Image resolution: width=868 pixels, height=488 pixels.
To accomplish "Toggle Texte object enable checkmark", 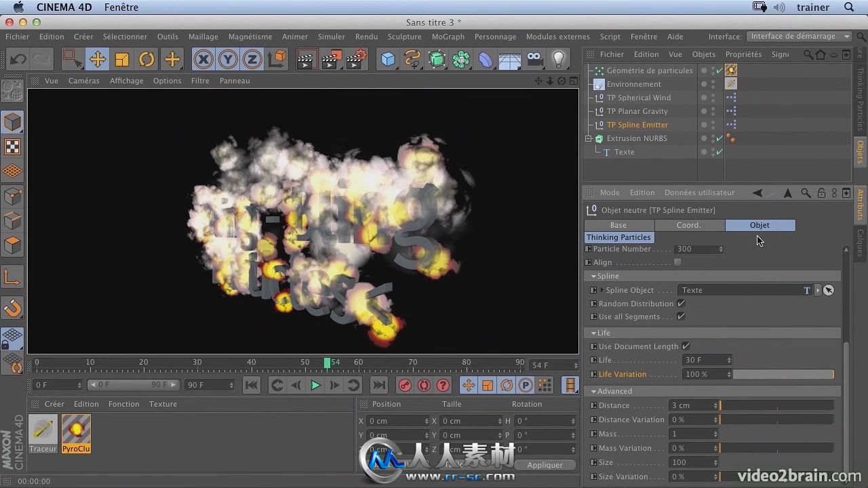I will 719,152.
